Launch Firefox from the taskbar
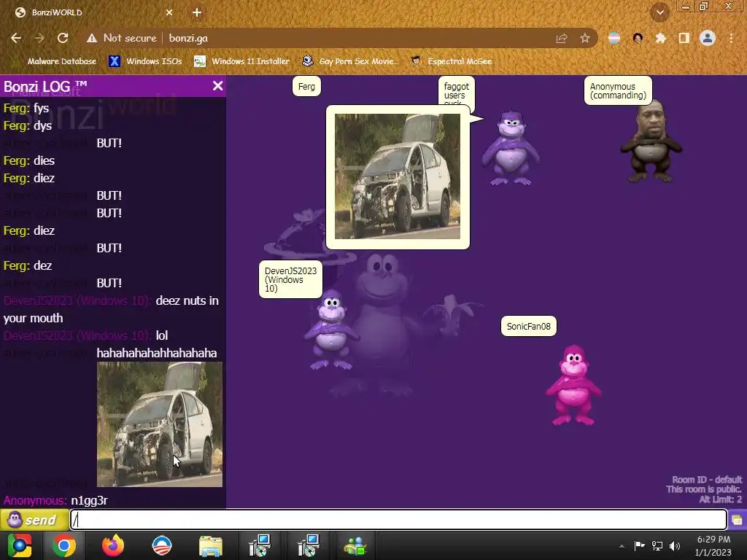 [x=113, y=545]
